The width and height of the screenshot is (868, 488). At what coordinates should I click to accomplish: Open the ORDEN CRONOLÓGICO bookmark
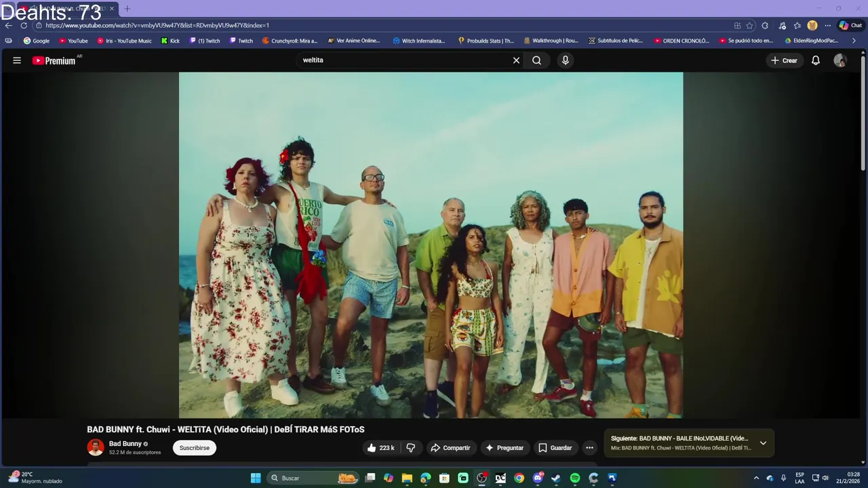[x=682, y=41]
